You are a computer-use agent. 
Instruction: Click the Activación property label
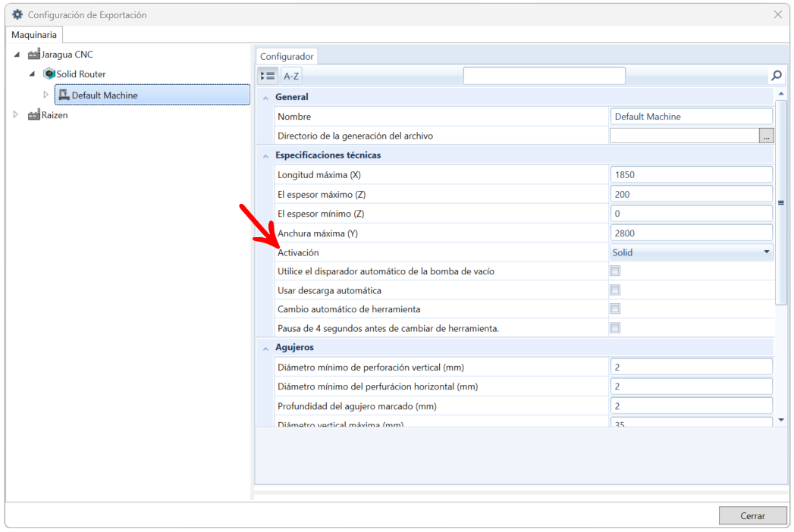click(298, 252)
